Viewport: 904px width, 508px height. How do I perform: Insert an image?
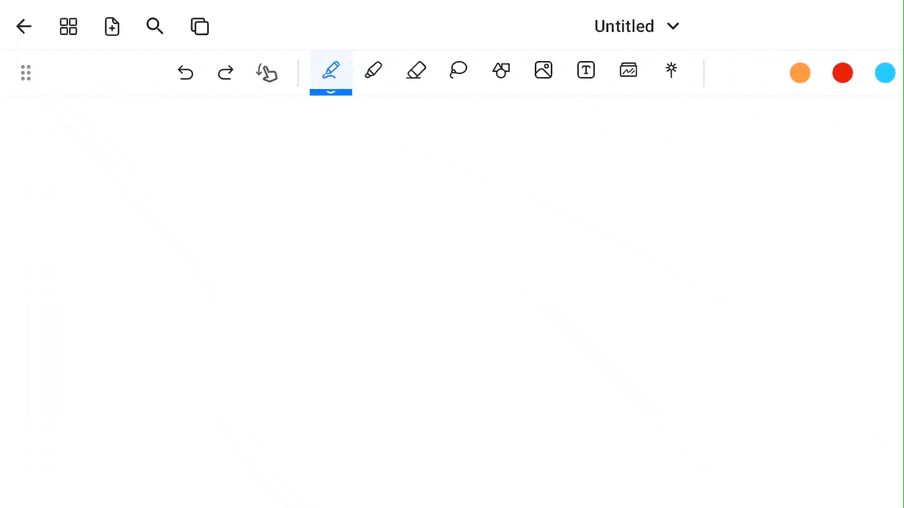pyautogui.click(x=543, y=70)
